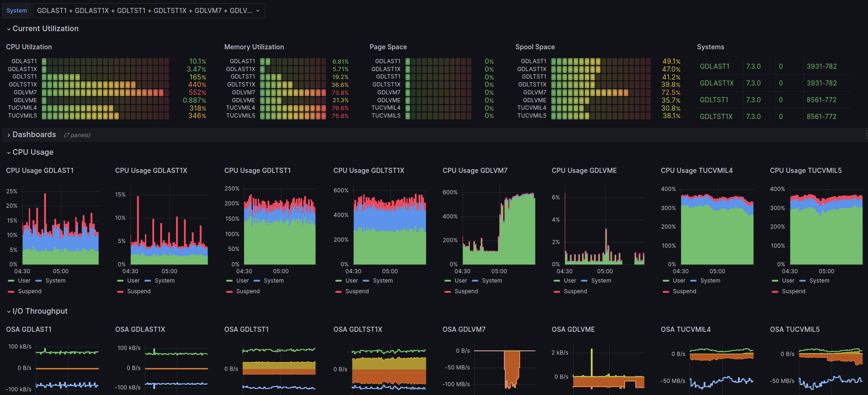
Task: Open the System variable dropdown
Action: tap(149, 10)
